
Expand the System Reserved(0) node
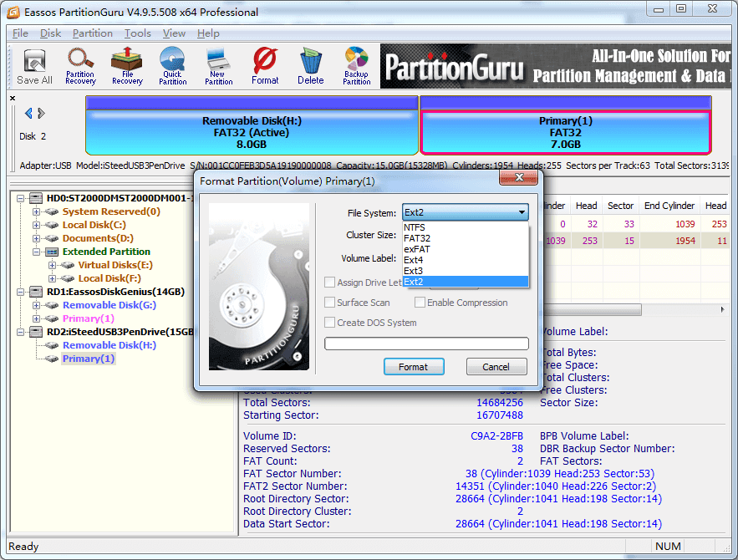tap(36, 211)
